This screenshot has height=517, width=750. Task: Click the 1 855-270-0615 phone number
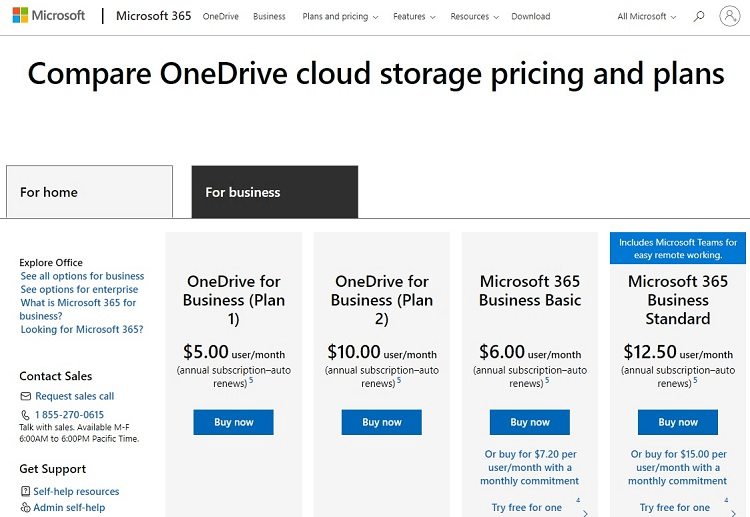(x=69, y=415)
